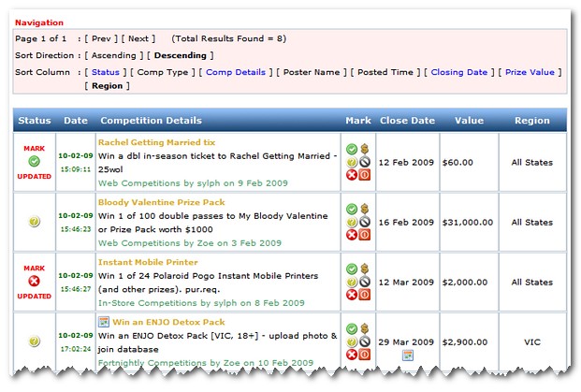The height and width of the screenshot is (392, 581).
Task: Click the 16 Feb 2009 close date
Action: pyautogui.click(x=406, y=223)
